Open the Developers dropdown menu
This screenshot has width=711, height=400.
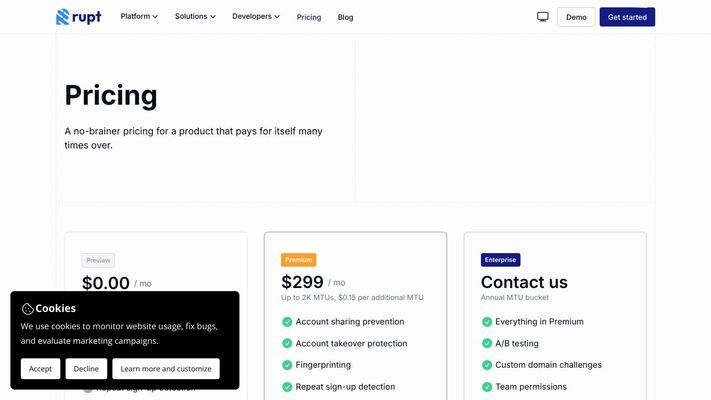coord(256,16)
